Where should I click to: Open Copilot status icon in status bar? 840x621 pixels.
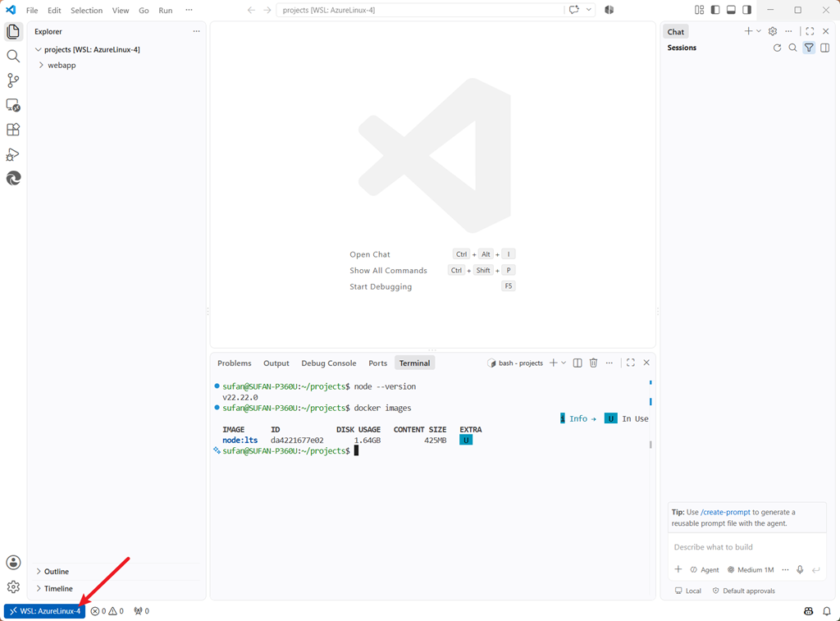809,611
